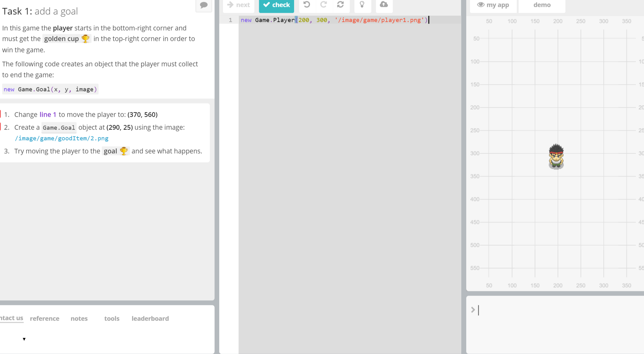Open the leaderboard tab

pyautogui.click(x=150, y=318)
